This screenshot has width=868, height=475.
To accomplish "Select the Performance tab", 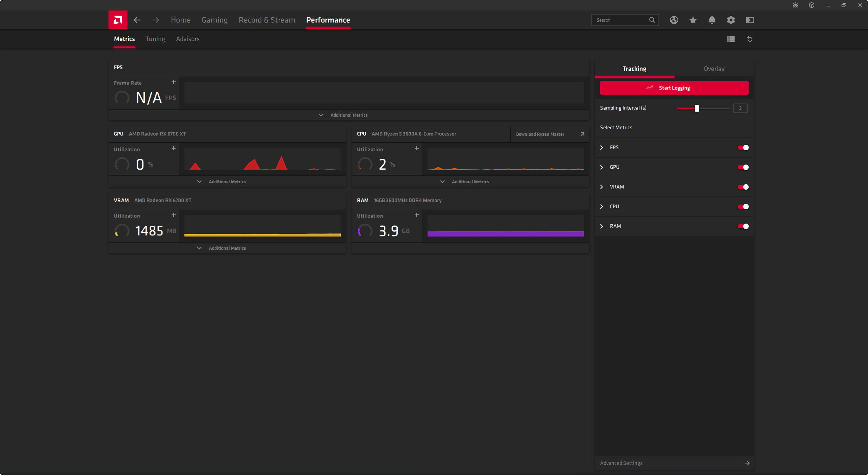I will 328,20.
